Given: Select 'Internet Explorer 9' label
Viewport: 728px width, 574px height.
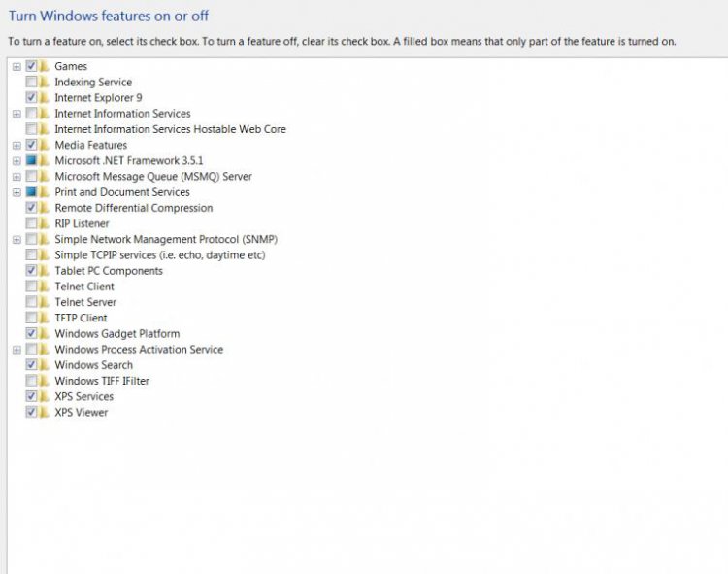Looking at the screenshot, I should pyautogui.click(x=98, y=97).
